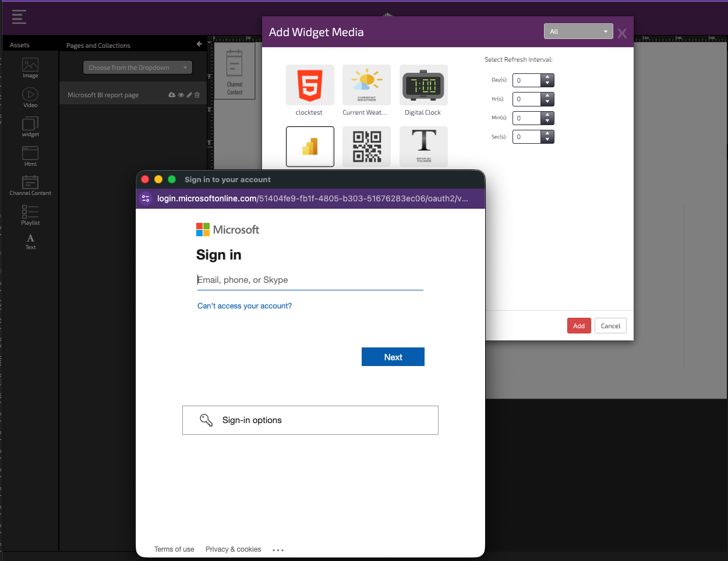Select the Video asset tool
728x561 pixels.
[30, 98]
